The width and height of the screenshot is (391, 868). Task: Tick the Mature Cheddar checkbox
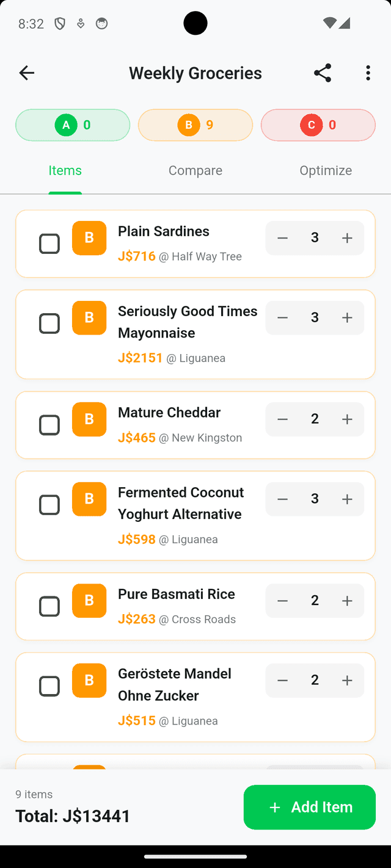[49, 425]
